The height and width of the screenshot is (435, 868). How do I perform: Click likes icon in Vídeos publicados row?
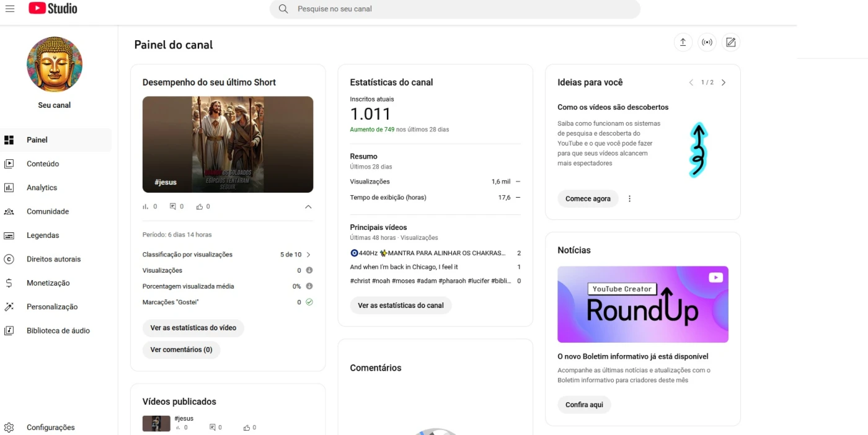click(247, 428)
